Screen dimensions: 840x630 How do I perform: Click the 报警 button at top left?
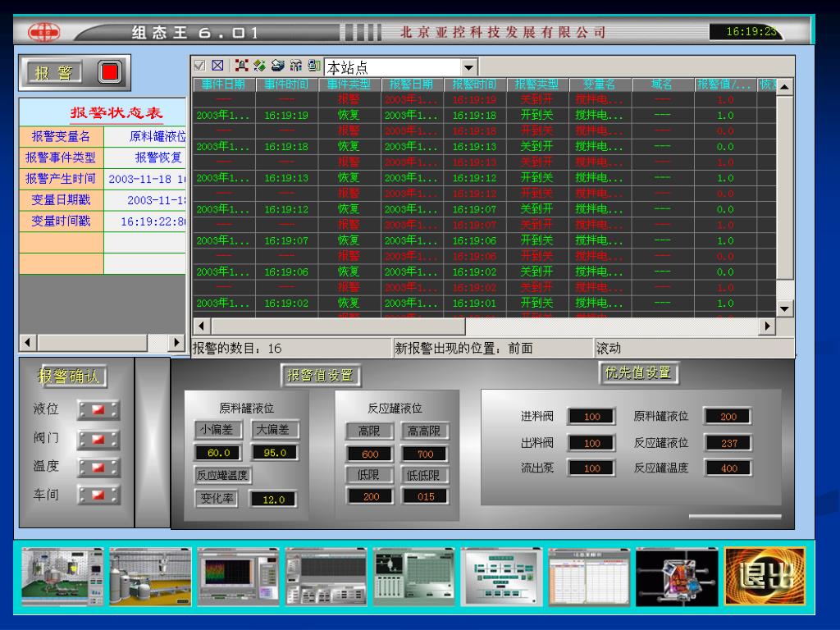click(53, 73)
